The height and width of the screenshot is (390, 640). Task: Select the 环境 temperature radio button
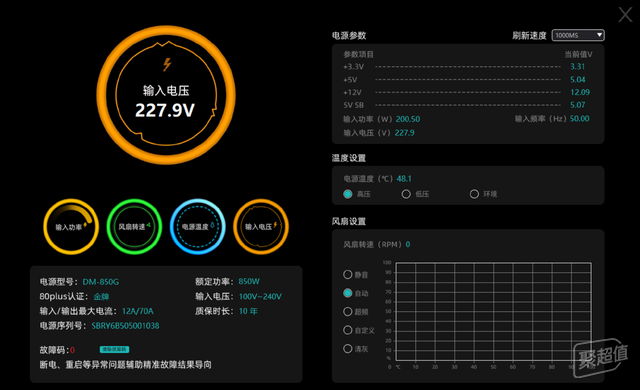(474, 194)
